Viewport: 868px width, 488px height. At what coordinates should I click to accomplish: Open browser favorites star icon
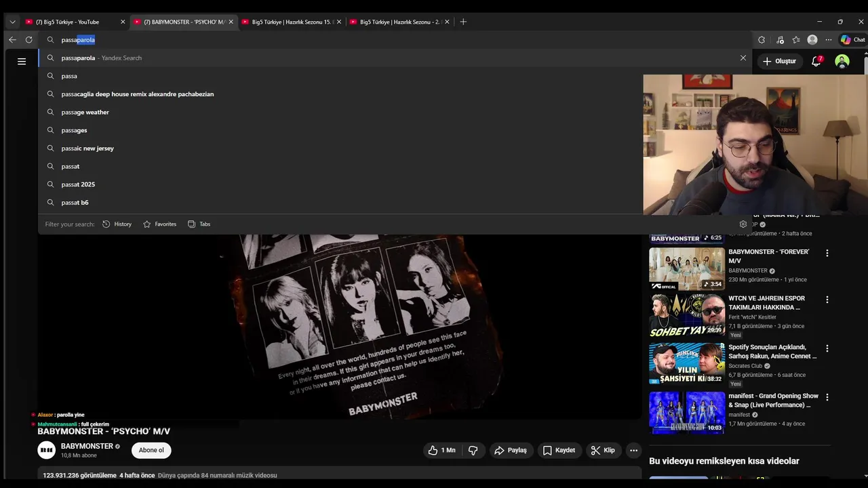point(796,40)
